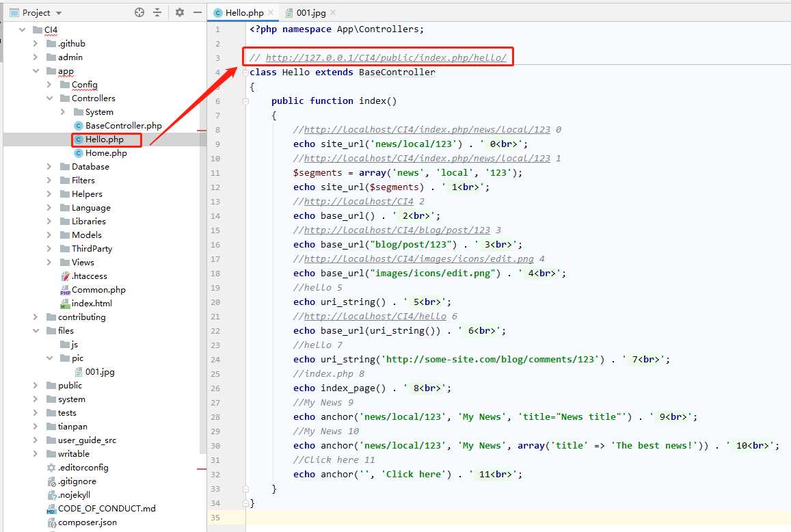The width and height of the screenshot is (791, 532).
Task: Click the Project panel title icon
Action: pos(14,12)
